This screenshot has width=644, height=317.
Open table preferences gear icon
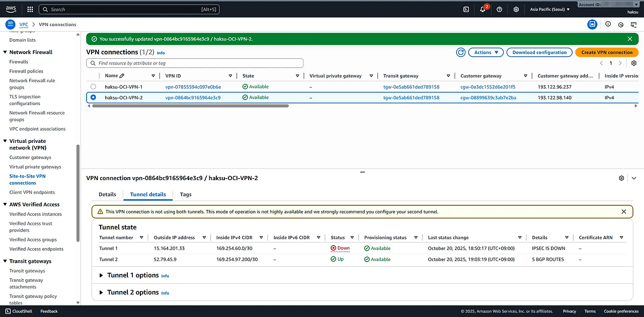click(x=634, y=63)
